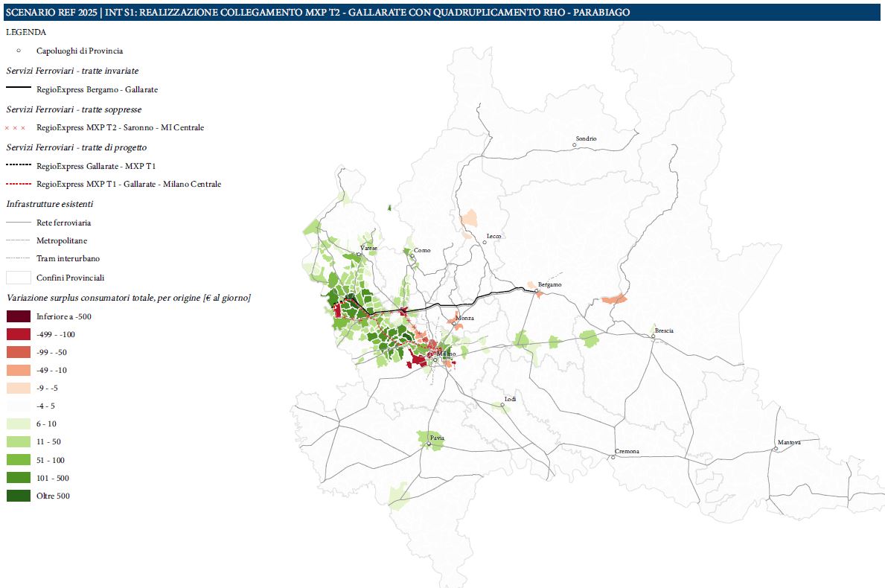Click the red crosses symbol for suppressed service

pos(15,128)
